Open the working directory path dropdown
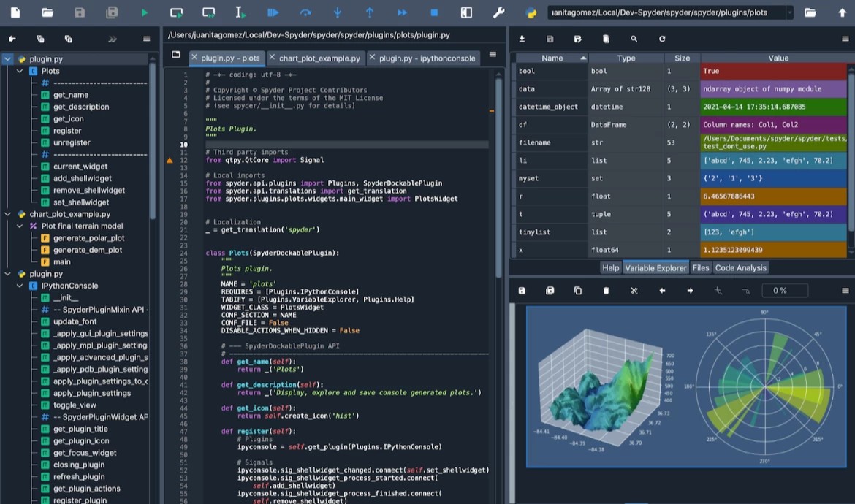Viewport: 855px width, 504px height. (x=789, y=12)
